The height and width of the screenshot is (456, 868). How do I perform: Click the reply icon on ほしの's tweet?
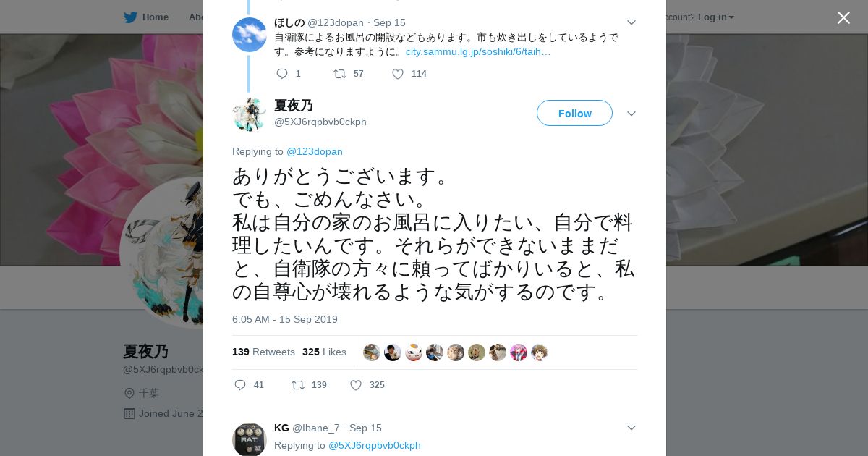tap(282, 74)
